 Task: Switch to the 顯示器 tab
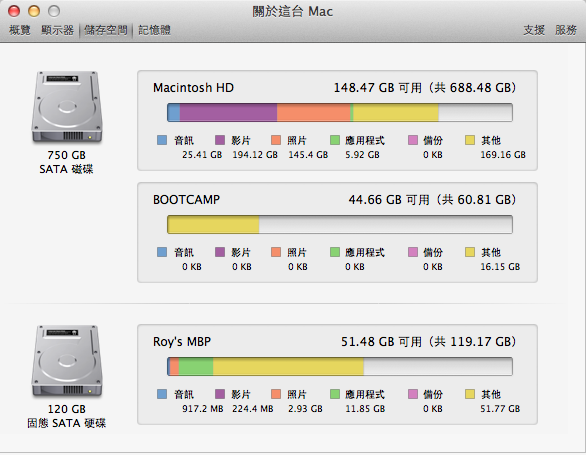pyautogui.click(x=58, y=30)
